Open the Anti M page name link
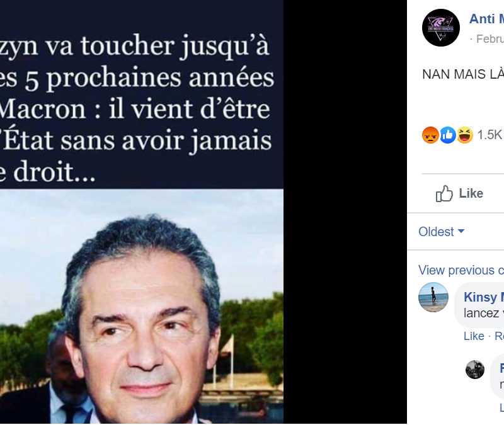This screenshot has height=425, width=504. coord(486,19)
